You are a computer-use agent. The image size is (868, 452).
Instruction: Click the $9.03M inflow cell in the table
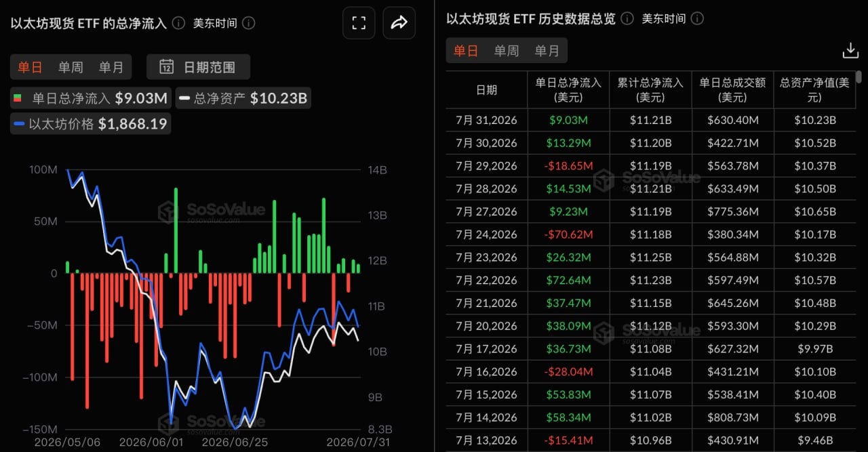(x=568, y=120)
